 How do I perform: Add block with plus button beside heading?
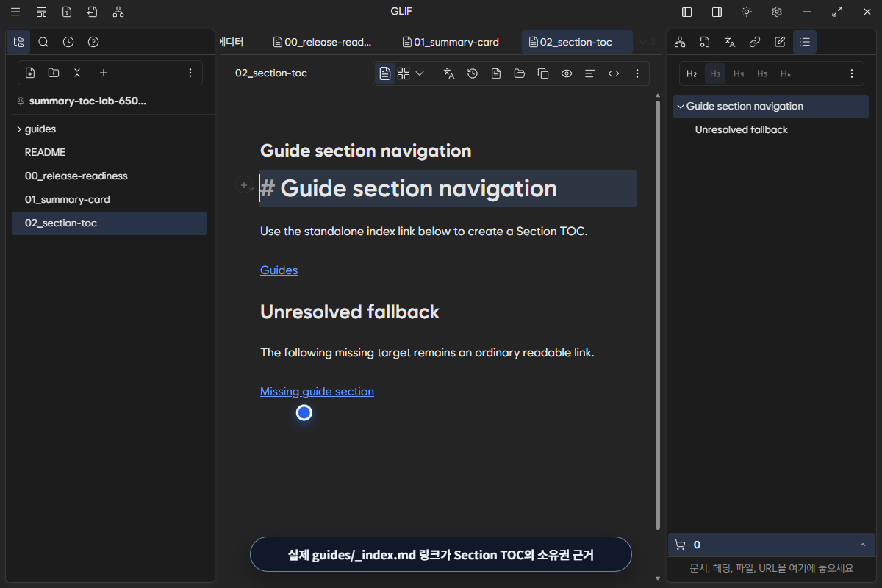243,186
